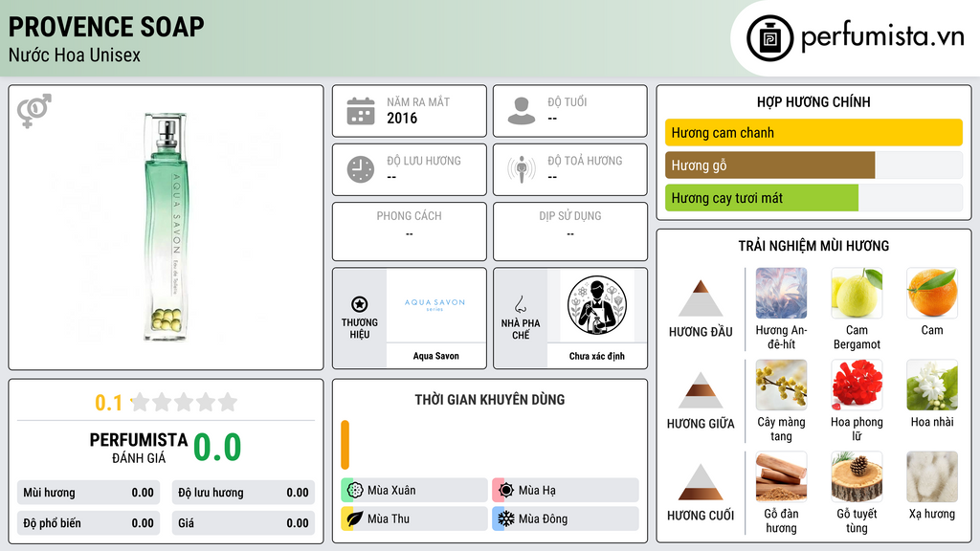Click the Nước Hoa Unisex subtitle
Viewport: 980px width, 551px height.
[x=75, y=55]
